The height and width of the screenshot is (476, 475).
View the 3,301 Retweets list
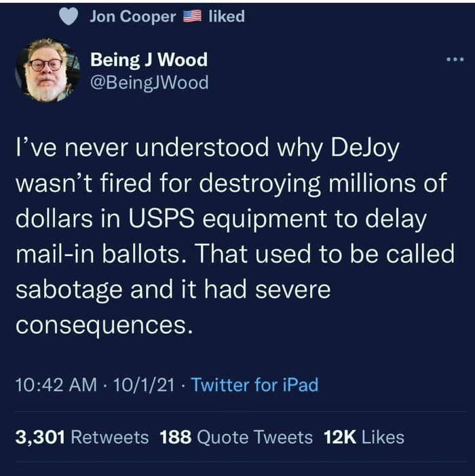pyautogui.click(x=81, y=437)
